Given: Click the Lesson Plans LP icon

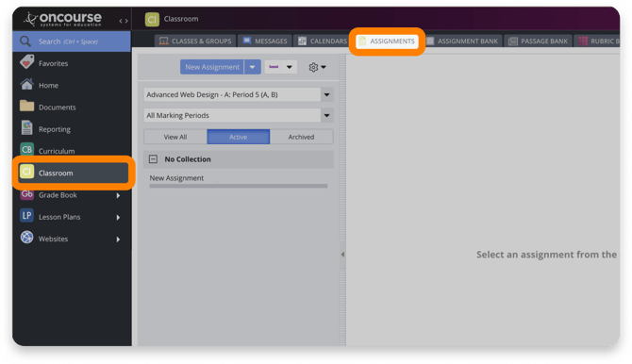Looking at the screenshot, I should (27, 216).
